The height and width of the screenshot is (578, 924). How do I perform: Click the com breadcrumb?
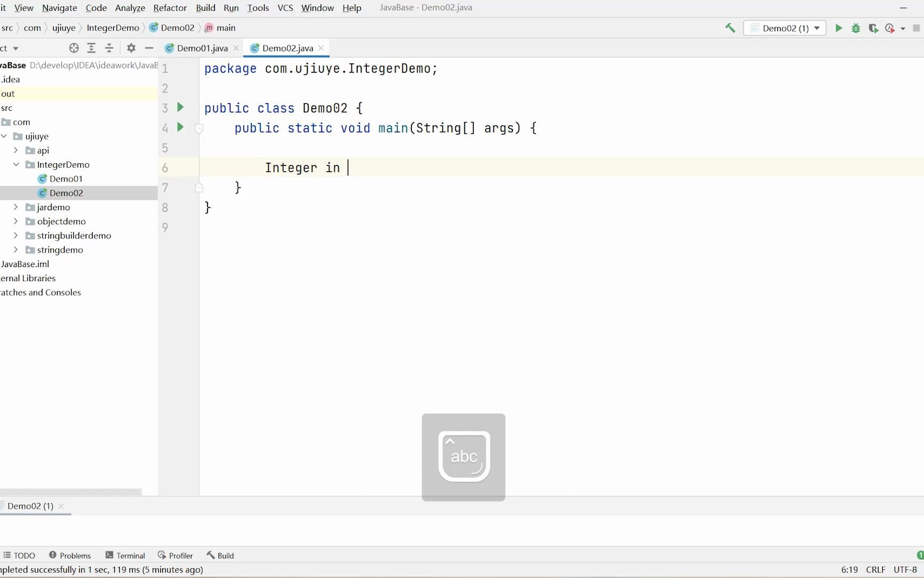(x=32, y=28)
